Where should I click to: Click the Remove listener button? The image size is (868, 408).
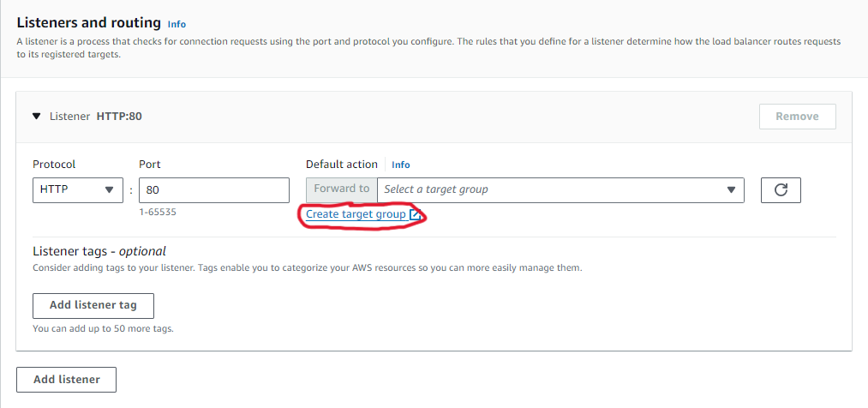pos(797,117)
